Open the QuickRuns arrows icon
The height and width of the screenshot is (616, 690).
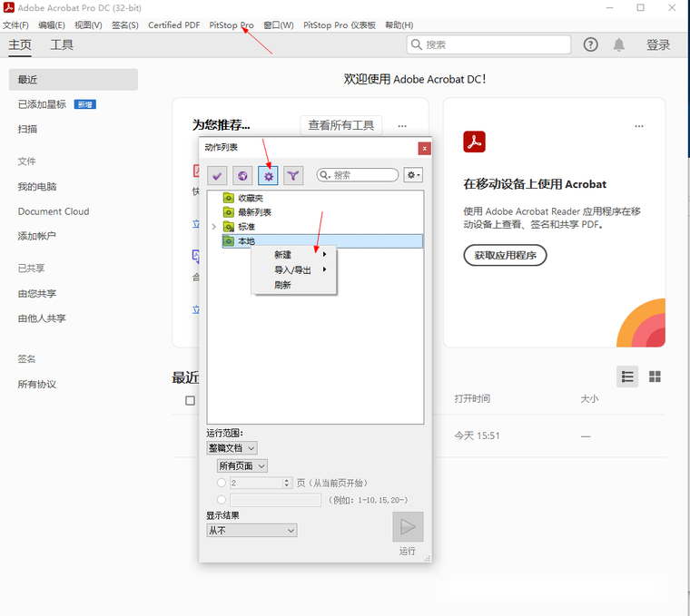[293, 176]
